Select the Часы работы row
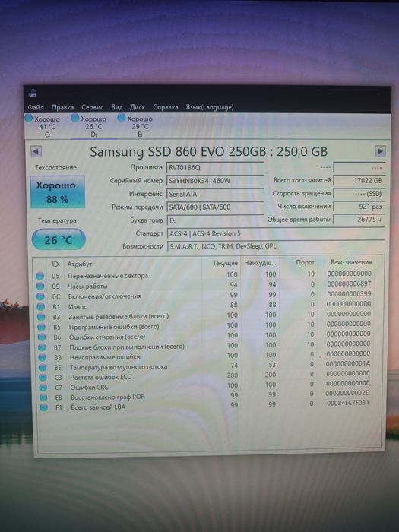Screen dimensions: 399x532 pyautogui.click(x=204, y=285)
